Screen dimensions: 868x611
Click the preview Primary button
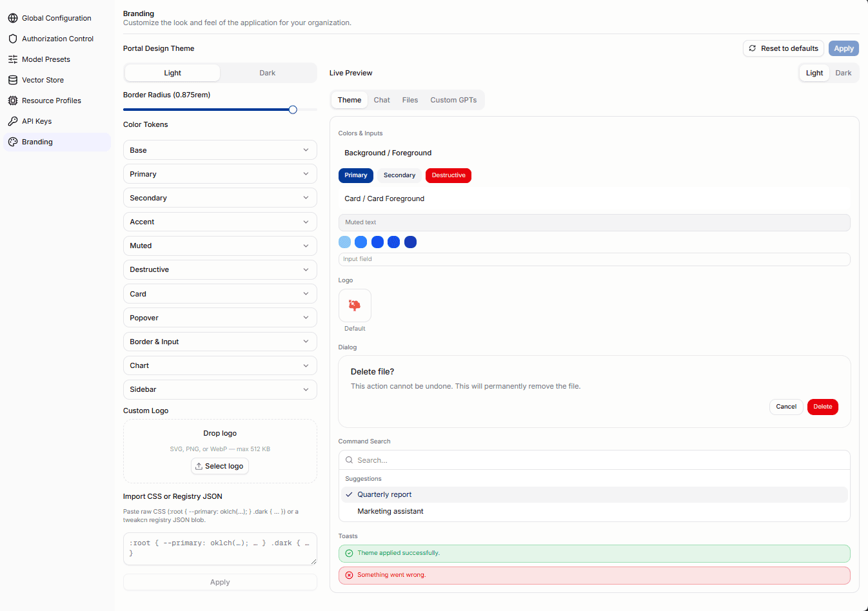click(x=356, y=175)
